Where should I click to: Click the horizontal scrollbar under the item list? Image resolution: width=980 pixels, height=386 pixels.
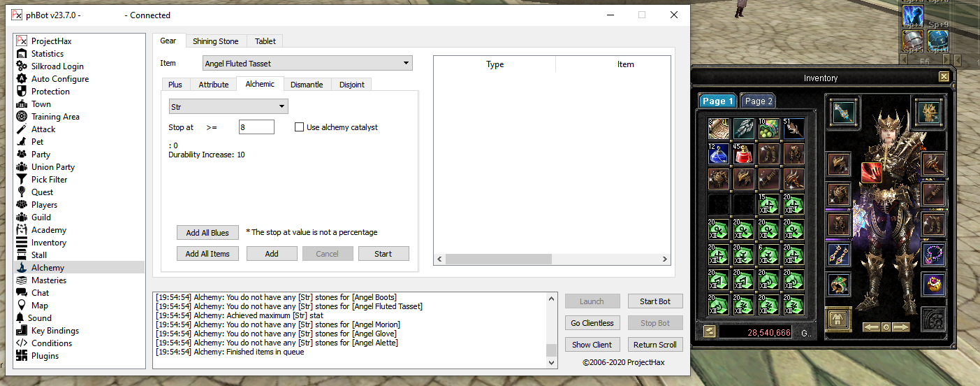coord(498,259)
